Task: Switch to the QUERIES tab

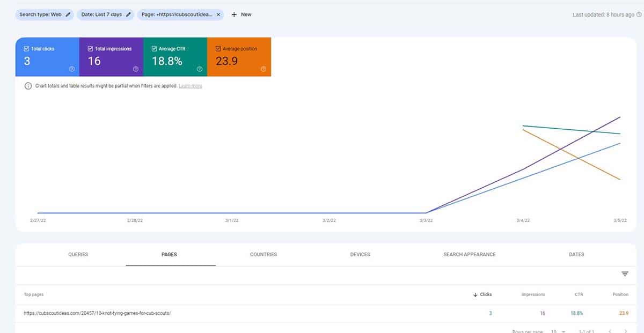Action: (78, 254)
